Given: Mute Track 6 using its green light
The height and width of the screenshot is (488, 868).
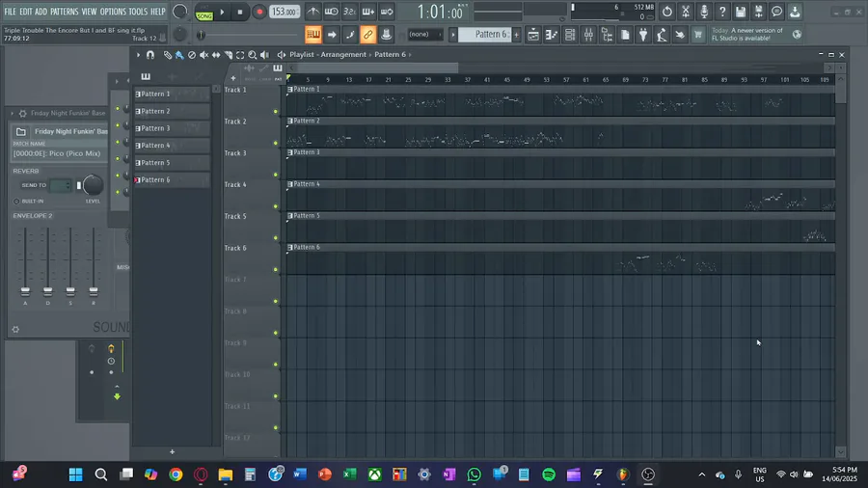Looking at the screenshot, I should (x=276, y=269).
